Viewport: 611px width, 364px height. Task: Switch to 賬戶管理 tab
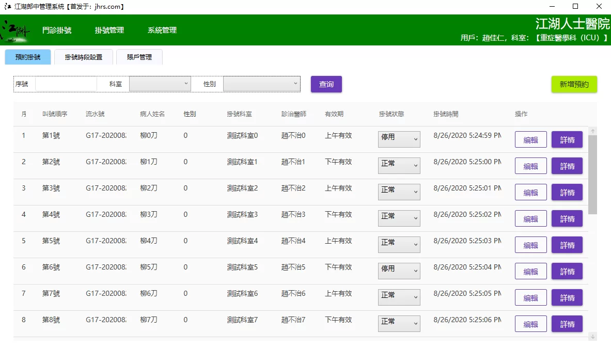139,57
